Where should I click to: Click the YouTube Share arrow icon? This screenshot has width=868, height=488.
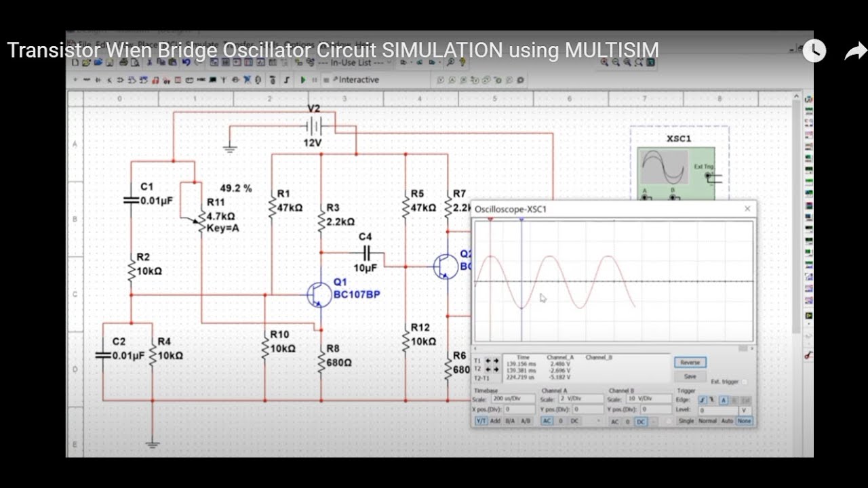click(856, 52)
